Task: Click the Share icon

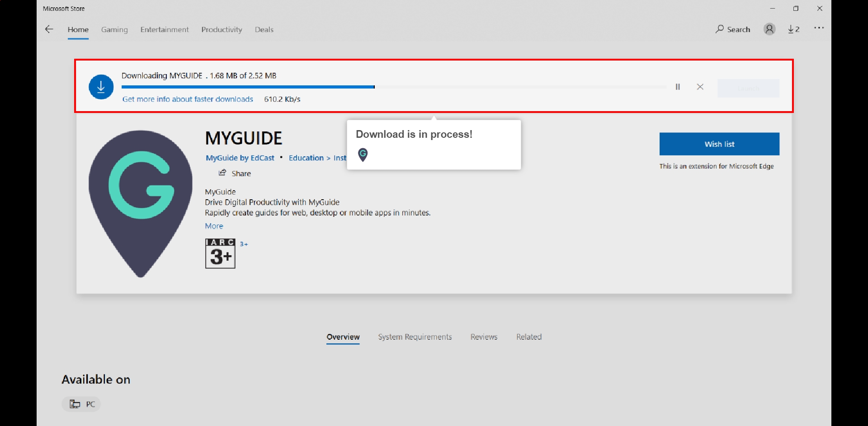Action: pos(222,173)
